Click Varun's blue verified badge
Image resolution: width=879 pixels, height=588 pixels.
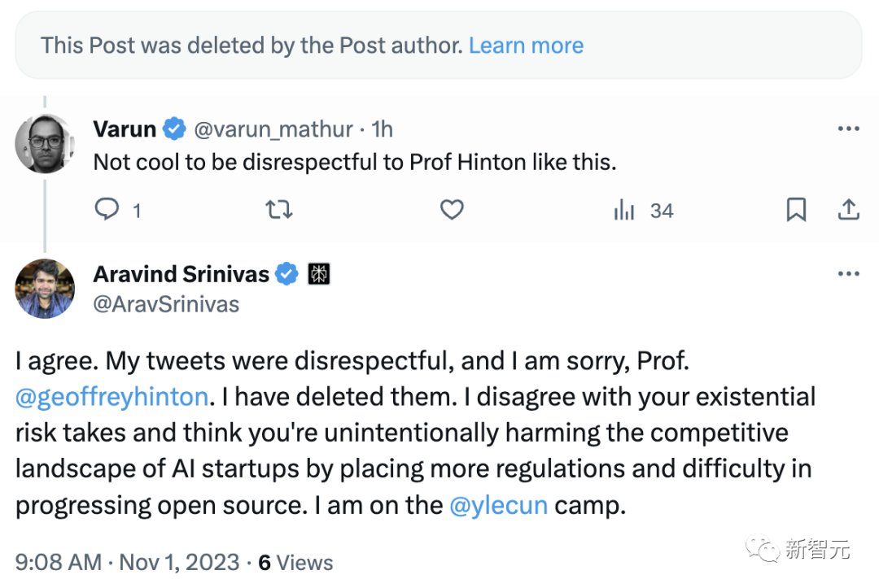pyautogui.click(x=173, y=128)
